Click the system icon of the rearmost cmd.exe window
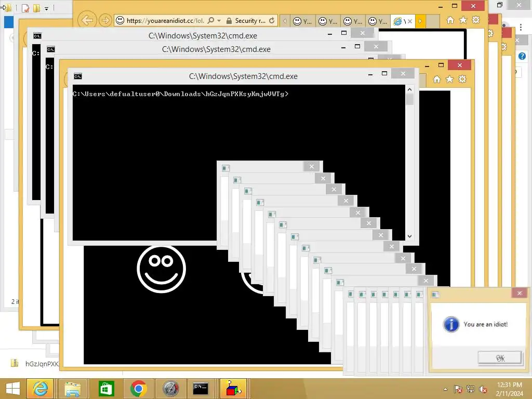 (x=37, y=36)
